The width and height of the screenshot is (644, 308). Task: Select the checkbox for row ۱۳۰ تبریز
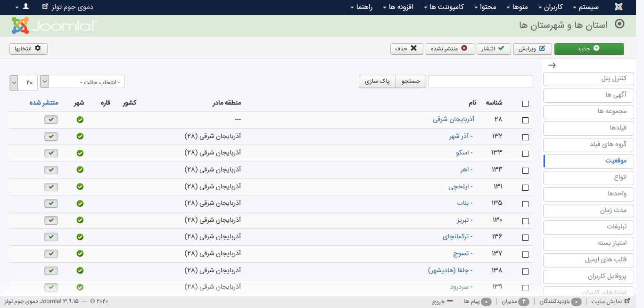click(x=525, y=221)
